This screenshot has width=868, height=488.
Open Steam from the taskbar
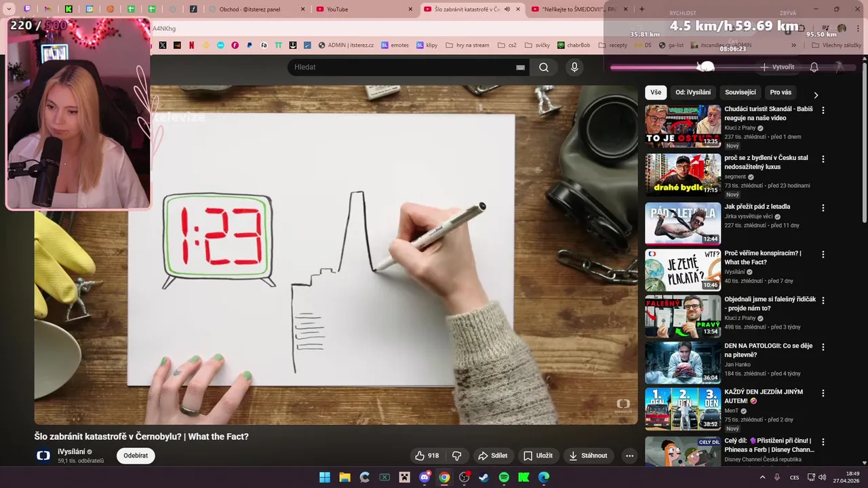[x=484, y=477]
